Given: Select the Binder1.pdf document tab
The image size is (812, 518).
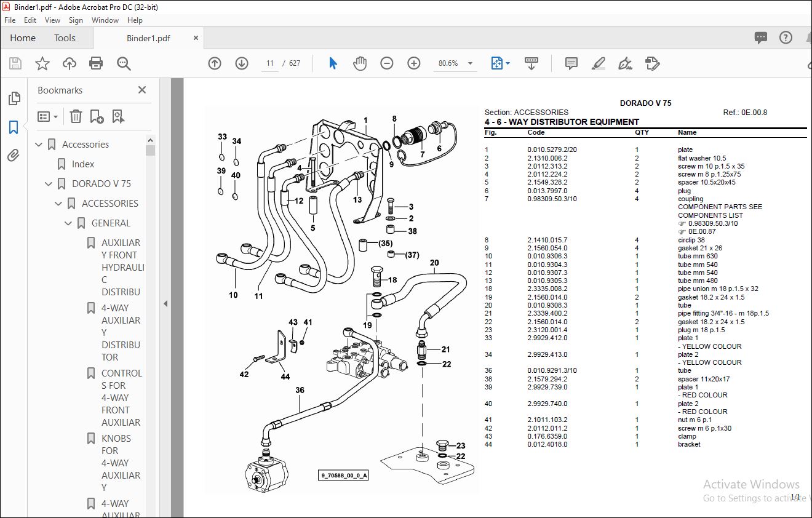Looking at the screenshot, I should tap(148, 38).
